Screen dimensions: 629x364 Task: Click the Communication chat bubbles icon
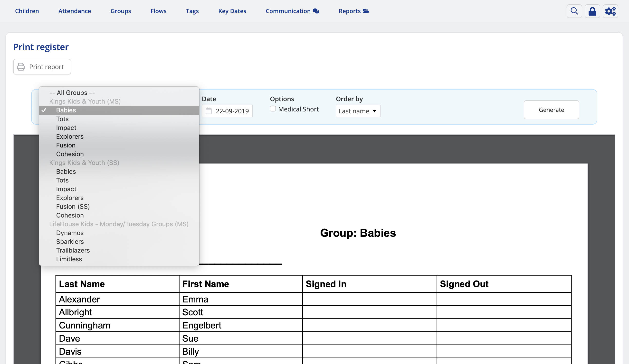316,11
